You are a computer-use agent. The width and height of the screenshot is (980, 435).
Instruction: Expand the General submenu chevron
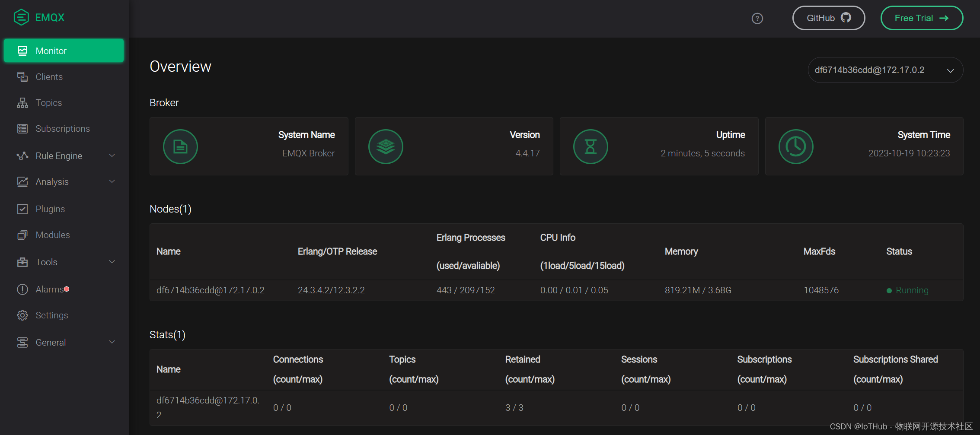[112, 342]
